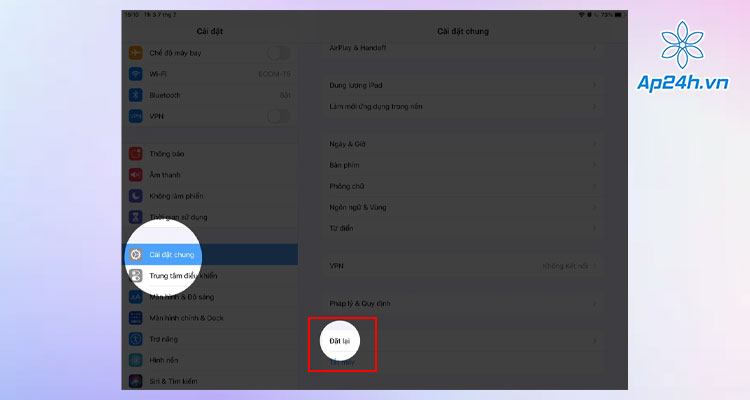Open Ngôn ngữ & Vùng chevron
Viewport: 750px width, 400px height.
[595, 207]
